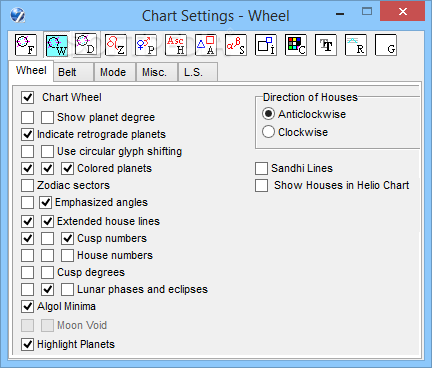Toggle second Colored planets checkbox

pos(47,168)
